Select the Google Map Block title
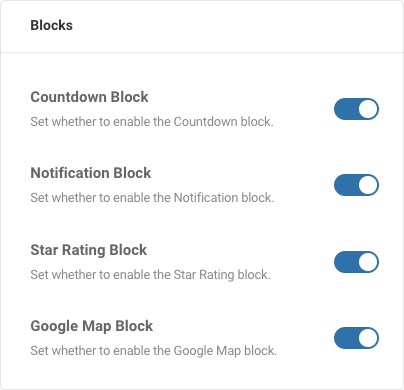 (x=92, y=326)
